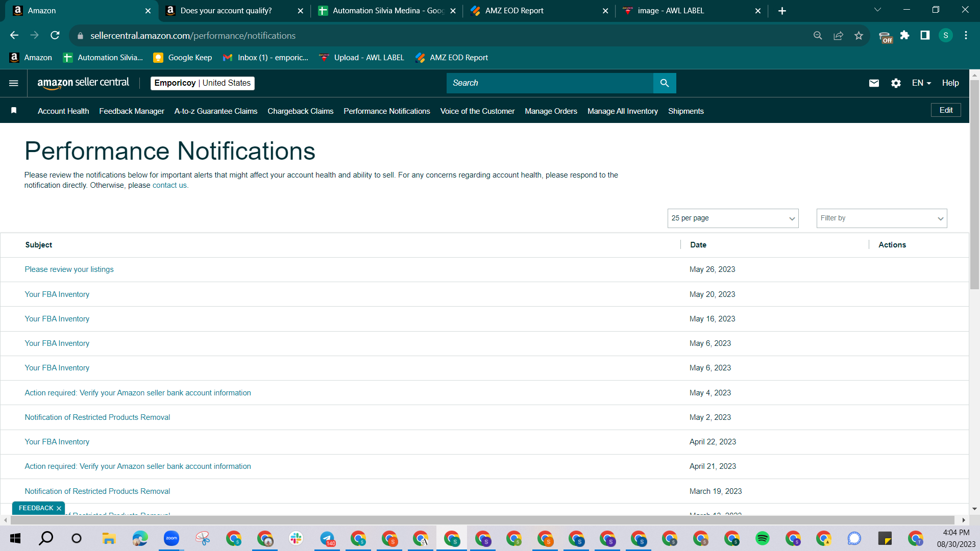Open the EN language dropdown

tap(921, 83)
